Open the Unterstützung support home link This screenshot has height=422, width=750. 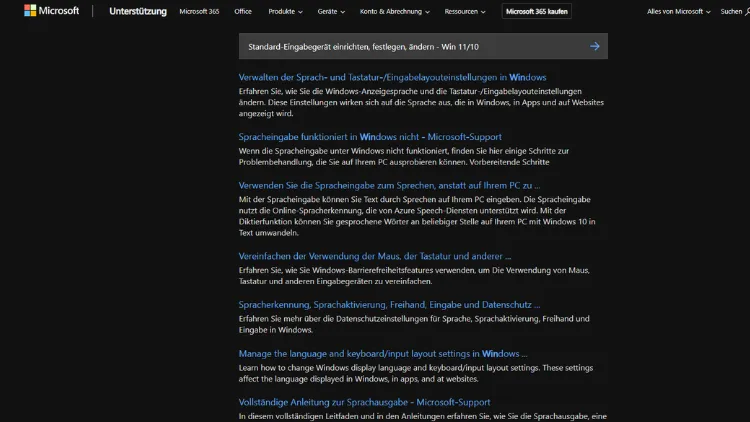(138, 11)
